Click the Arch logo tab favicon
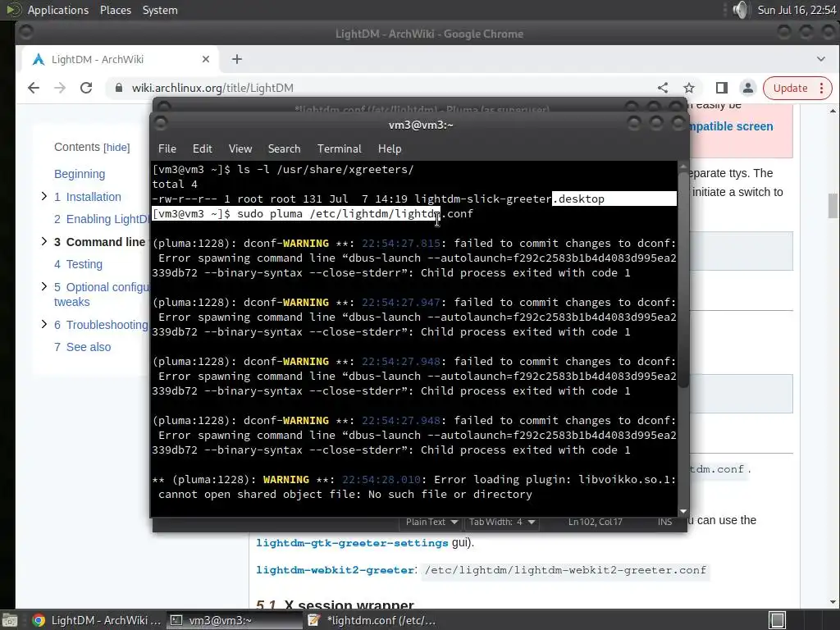 click(39, 59)
